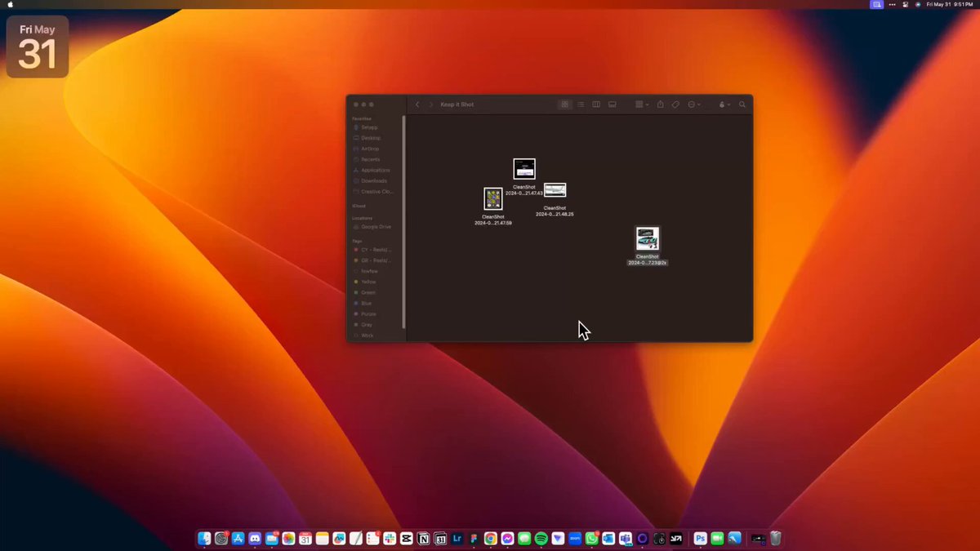Open WhatsApp from the Dock

pos(591,539)
